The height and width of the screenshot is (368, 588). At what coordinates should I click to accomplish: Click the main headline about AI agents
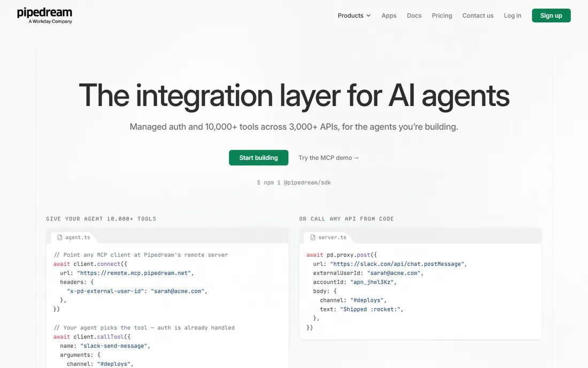(294, 96)
